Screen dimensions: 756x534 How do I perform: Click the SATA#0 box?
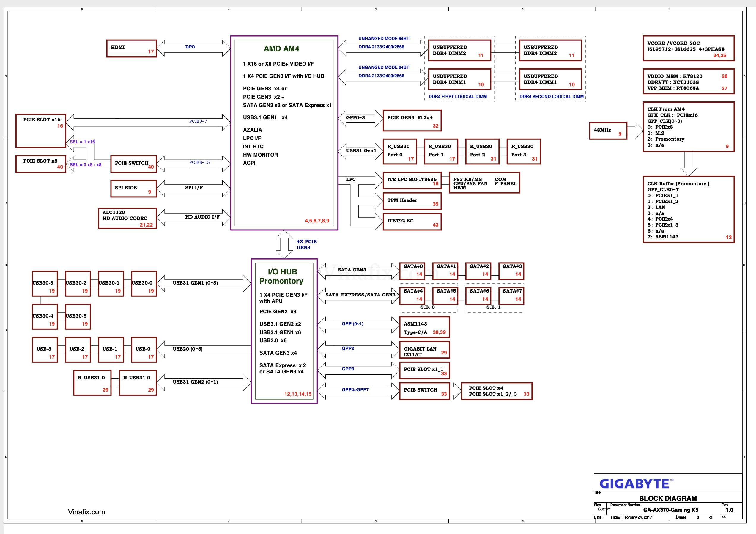click(412, 271)
